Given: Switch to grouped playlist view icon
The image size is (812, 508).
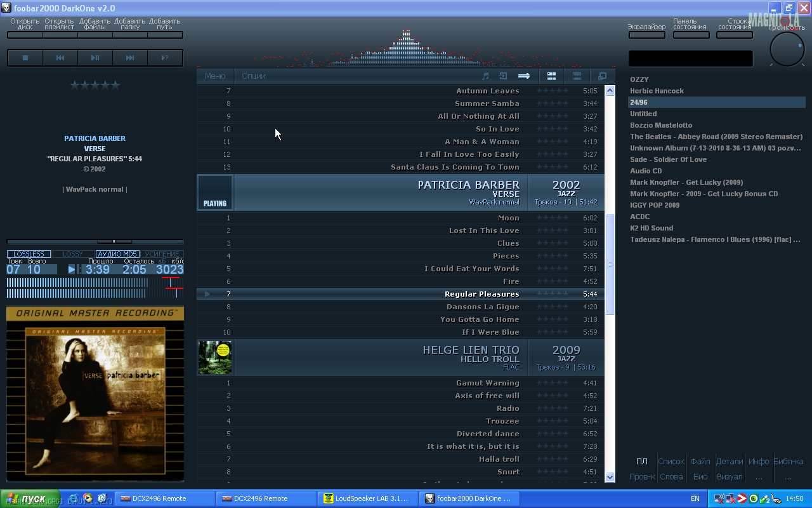Looking at the screenshot, I should [x=551, y=76].
